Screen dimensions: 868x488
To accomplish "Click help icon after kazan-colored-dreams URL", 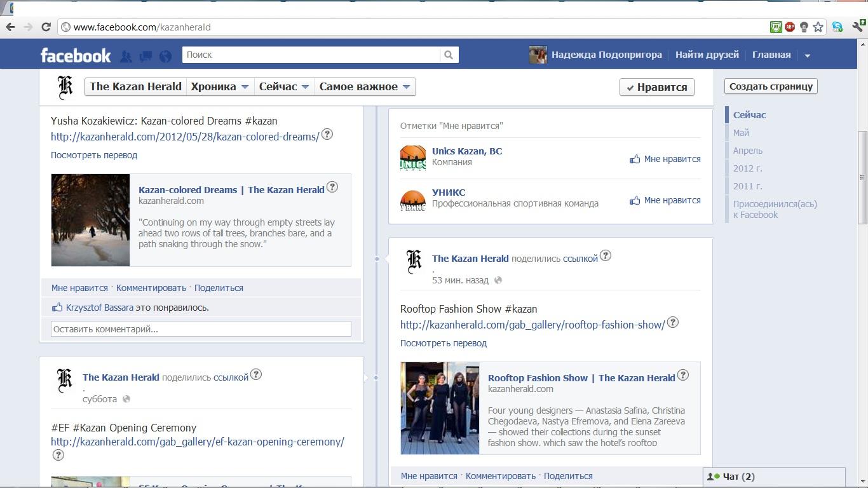I will (327, 134).
